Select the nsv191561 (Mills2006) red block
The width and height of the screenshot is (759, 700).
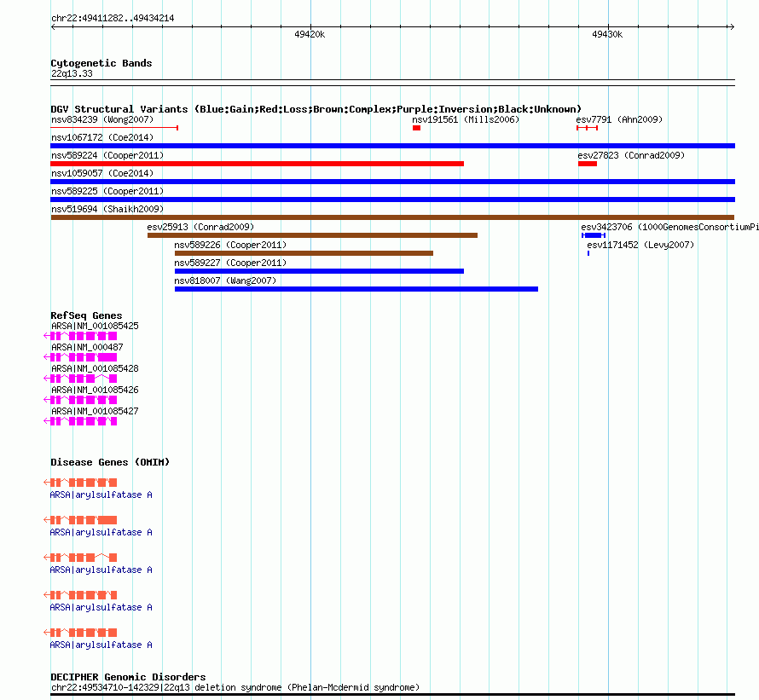(x=416, y=128)
